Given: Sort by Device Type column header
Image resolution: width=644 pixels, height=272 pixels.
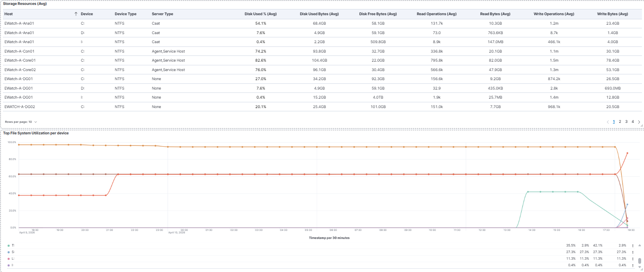Looking at the screenshot, I should (x=126, y=14).
